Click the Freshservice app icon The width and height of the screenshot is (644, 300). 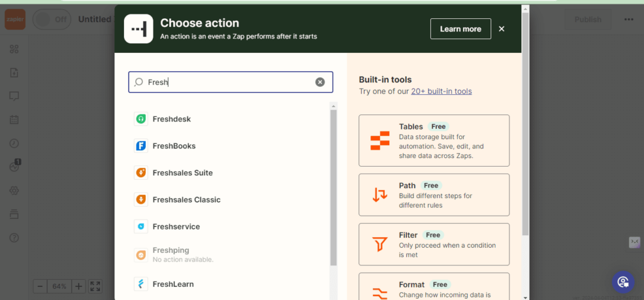[x=141, y=226]
